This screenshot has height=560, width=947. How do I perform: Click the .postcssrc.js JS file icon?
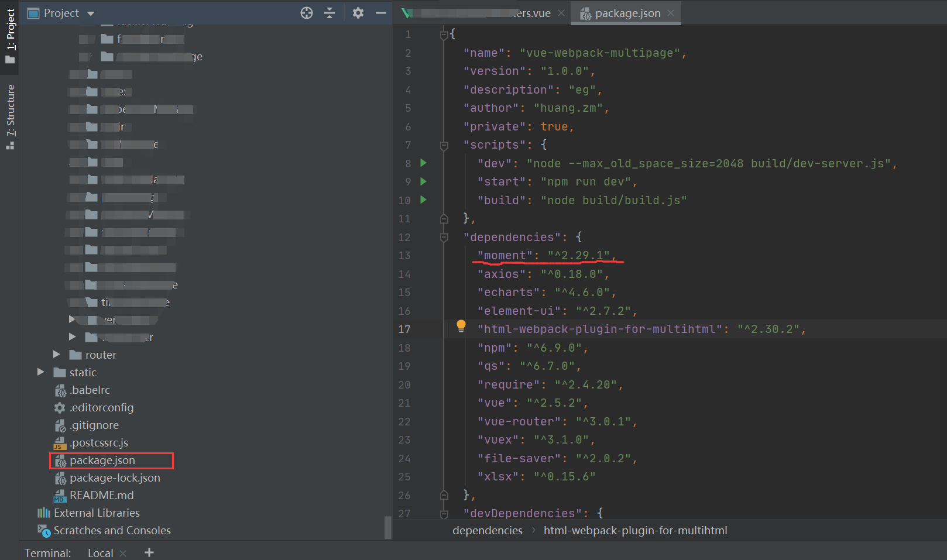click(x=60, y=443)
